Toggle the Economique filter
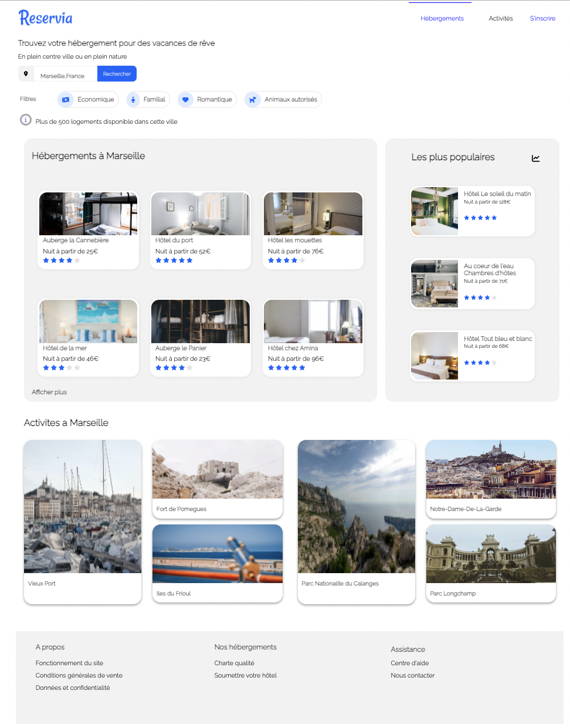 (88, 100)
